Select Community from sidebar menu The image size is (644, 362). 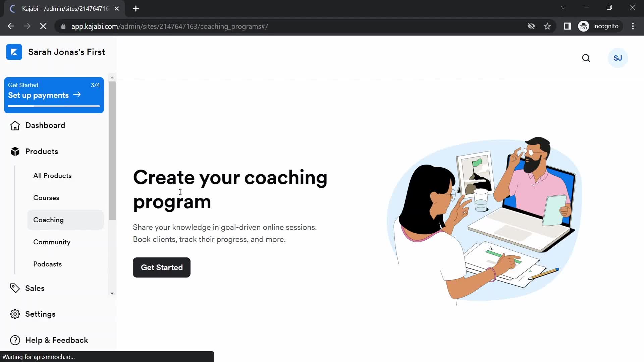[52, 242]
